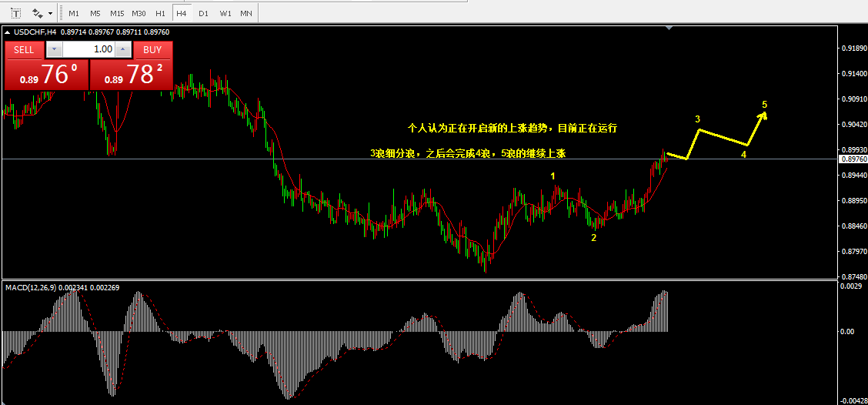
Task: Select the text label drawing tool
Action: click(16, 12)
